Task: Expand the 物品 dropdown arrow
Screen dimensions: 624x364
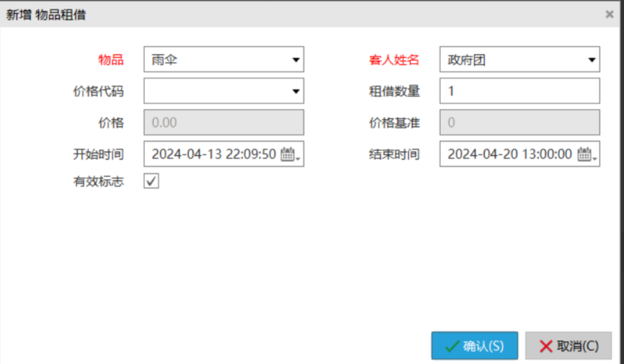Action: coord(296,61)
